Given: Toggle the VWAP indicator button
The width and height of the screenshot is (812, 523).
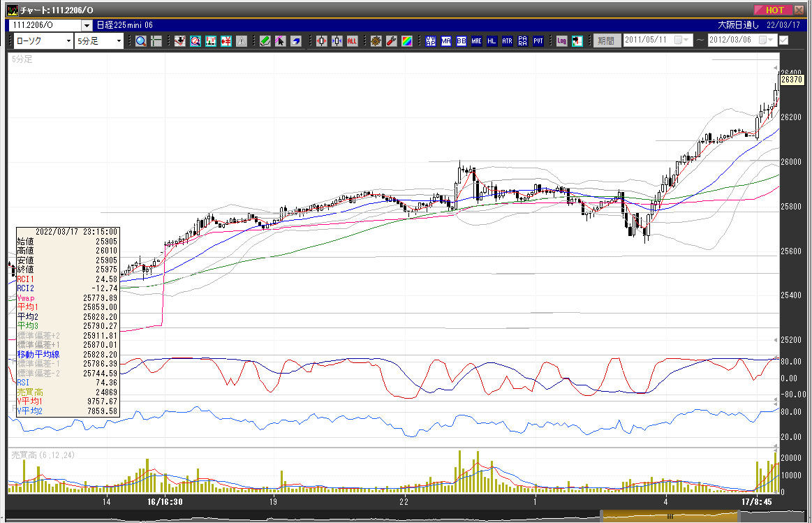Looking at the screenshot, I should pos(431,41).
